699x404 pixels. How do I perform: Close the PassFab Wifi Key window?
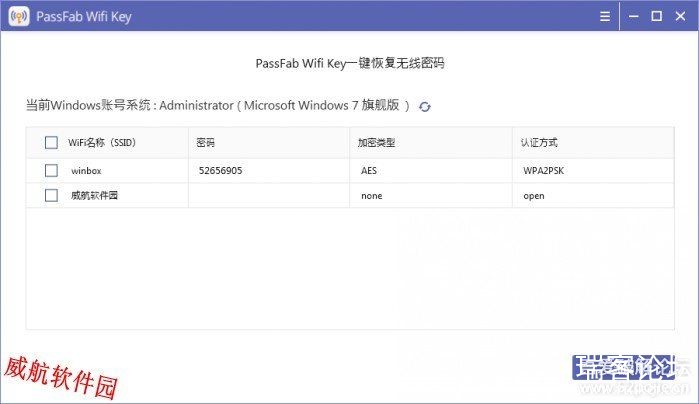click(x=680, y=16)
